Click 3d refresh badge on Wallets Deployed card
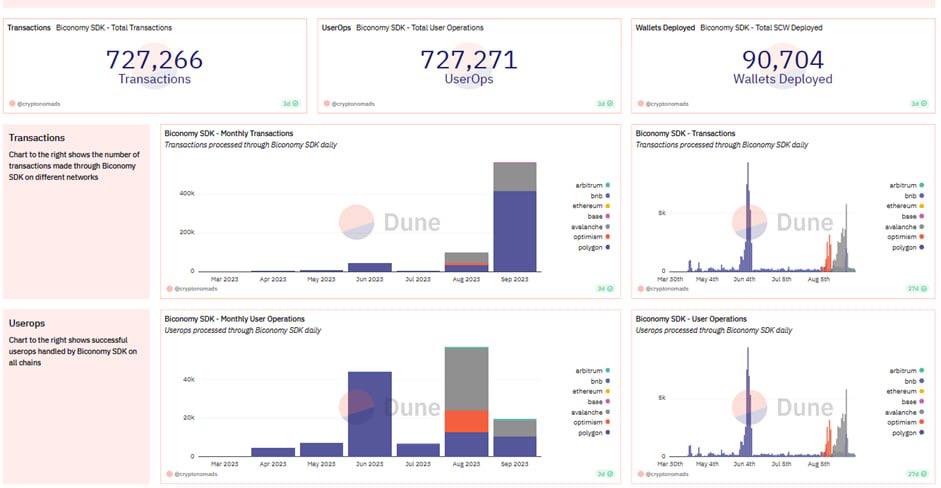This screenshot has height=488, width=941. point(919,104)
